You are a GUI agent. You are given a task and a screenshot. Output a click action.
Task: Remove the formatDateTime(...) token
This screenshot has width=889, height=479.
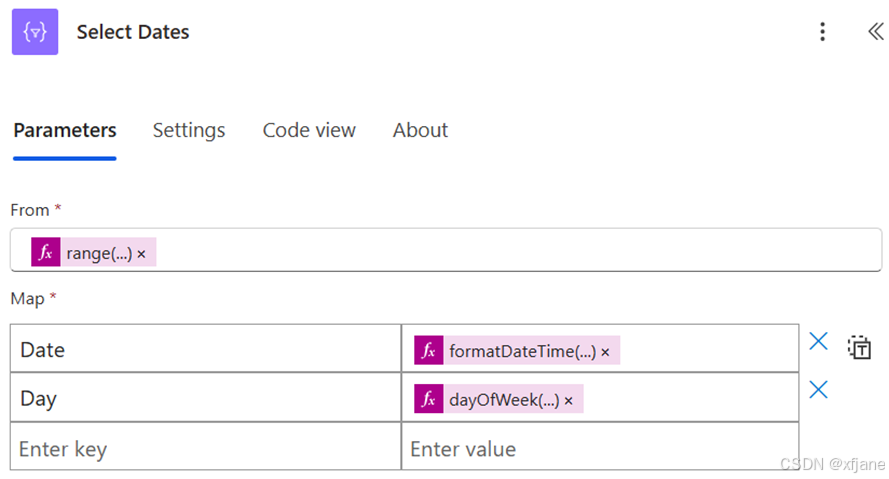605,352
